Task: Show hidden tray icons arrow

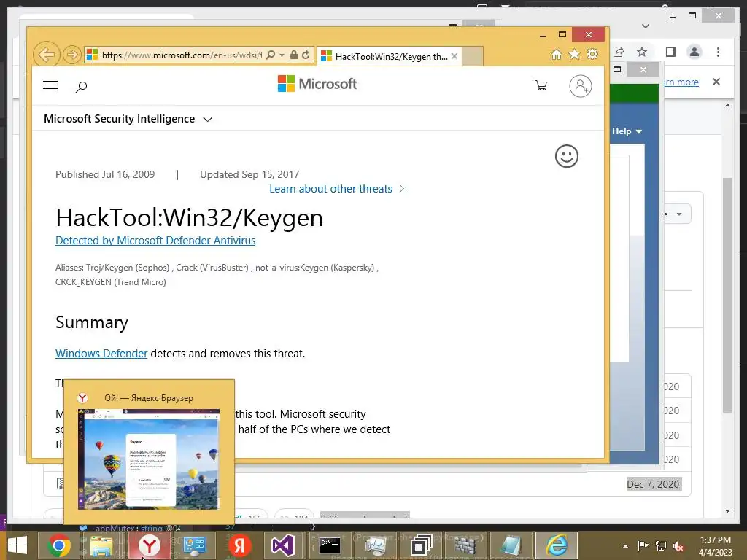Action: click(x=625, y=547)
